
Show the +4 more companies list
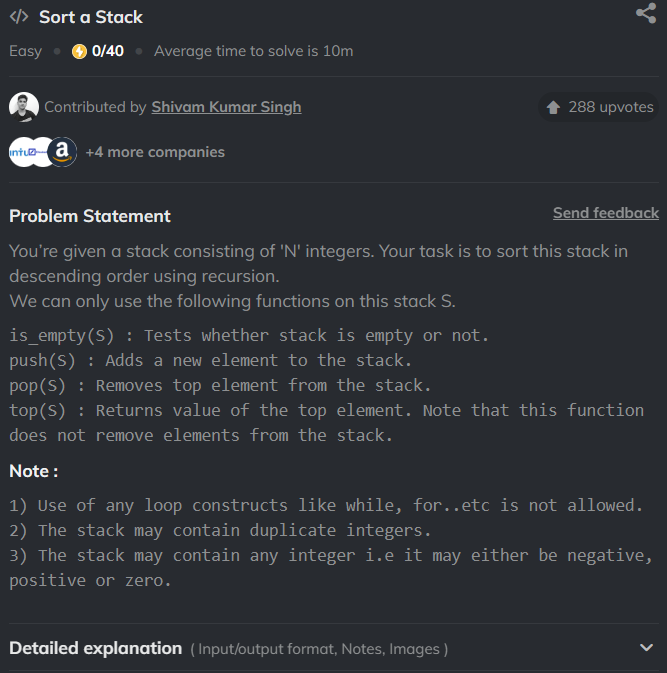tap(155, 152)
